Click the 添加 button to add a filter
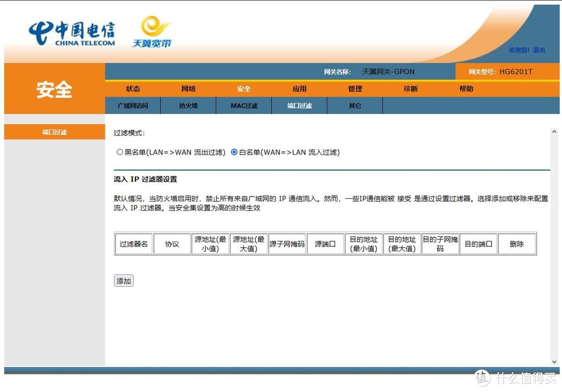The width and height of the screenshot is (562, 392). click(x=123, y=281)
